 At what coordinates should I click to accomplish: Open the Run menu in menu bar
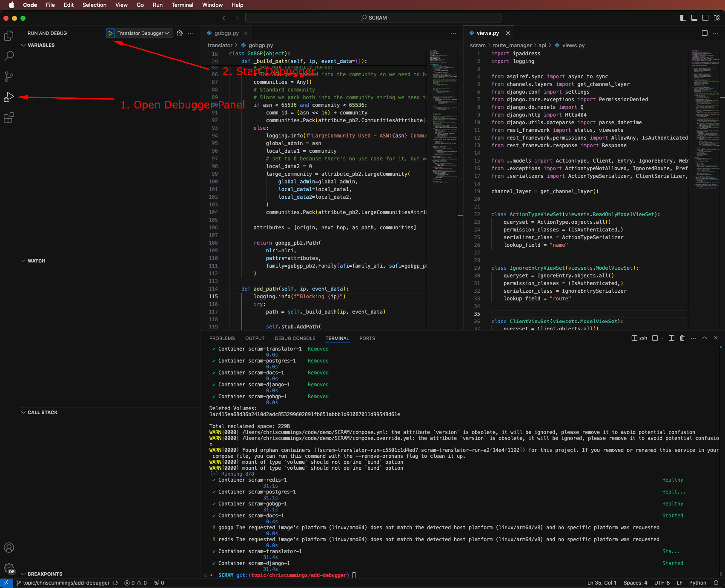tap(158, 5)
